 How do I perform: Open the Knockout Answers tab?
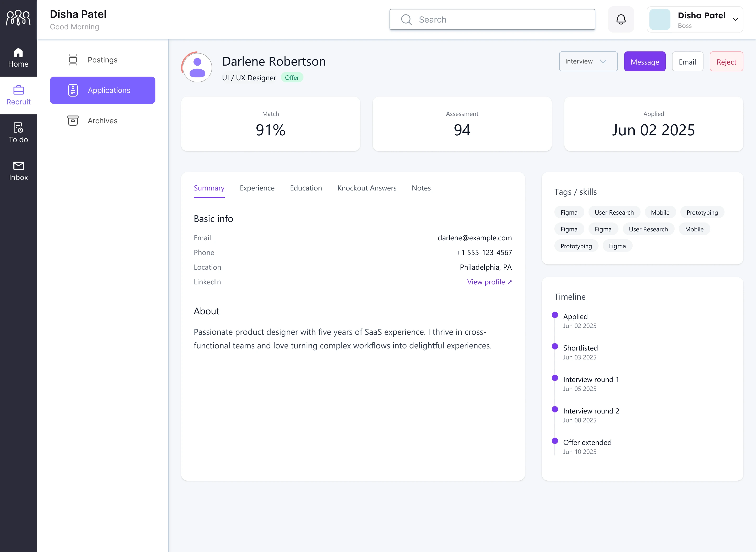coord(367,188)
